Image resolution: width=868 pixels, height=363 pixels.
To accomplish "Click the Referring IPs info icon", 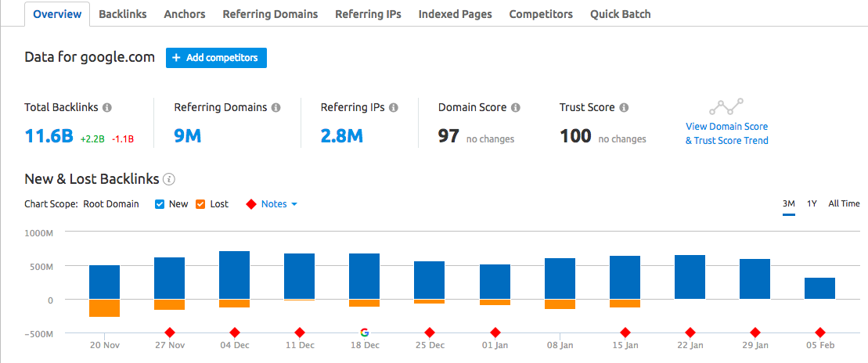I will tap(394, 107).
